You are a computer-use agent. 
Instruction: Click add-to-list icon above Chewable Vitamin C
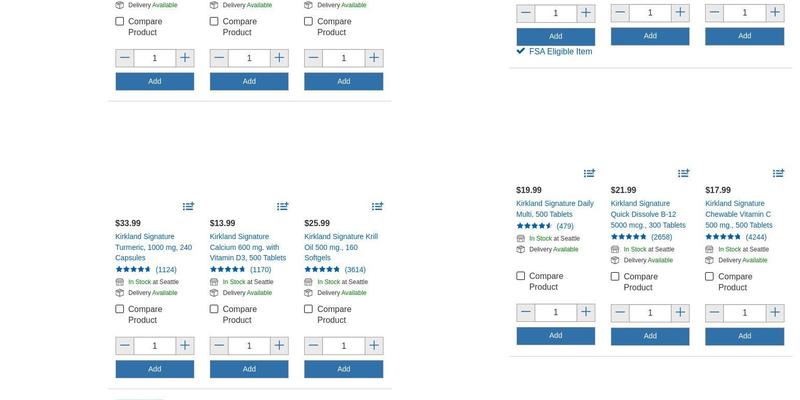778,173
